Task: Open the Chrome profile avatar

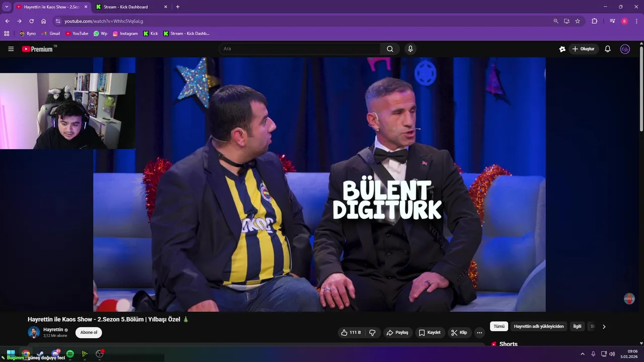Action: pyautogui.click(x=624, y=21)
